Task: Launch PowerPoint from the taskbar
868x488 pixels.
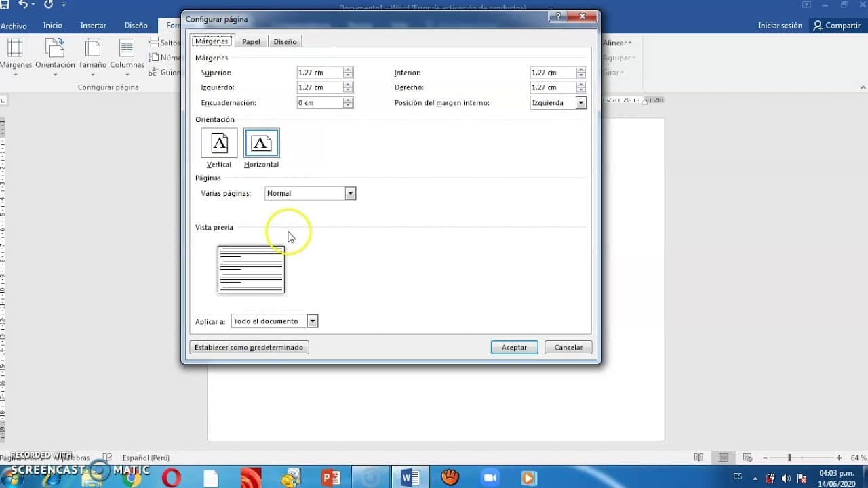Action: point(331,477)
